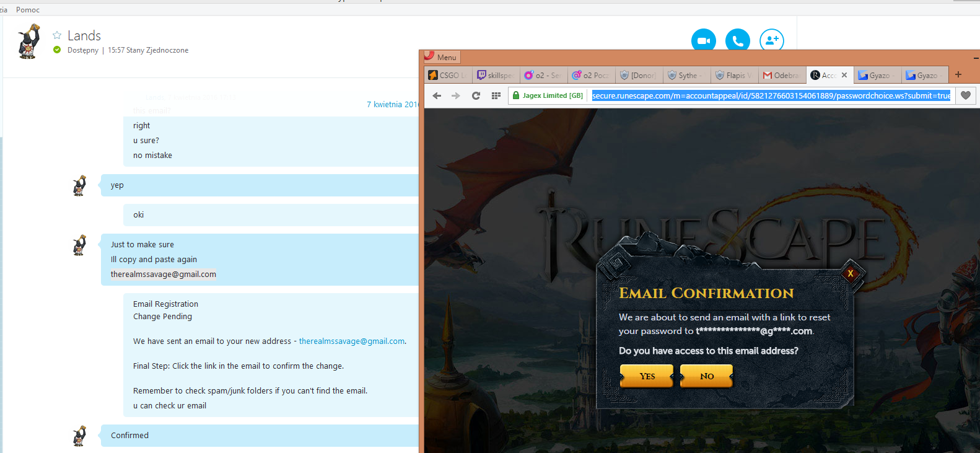Switch to the o2 - Ser tab
Viewport: 980px width, 453px height.
[x=543, y=75]
